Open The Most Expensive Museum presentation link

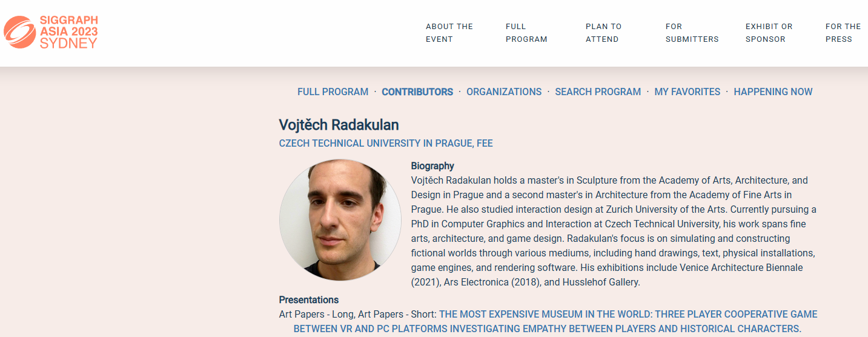628,315
